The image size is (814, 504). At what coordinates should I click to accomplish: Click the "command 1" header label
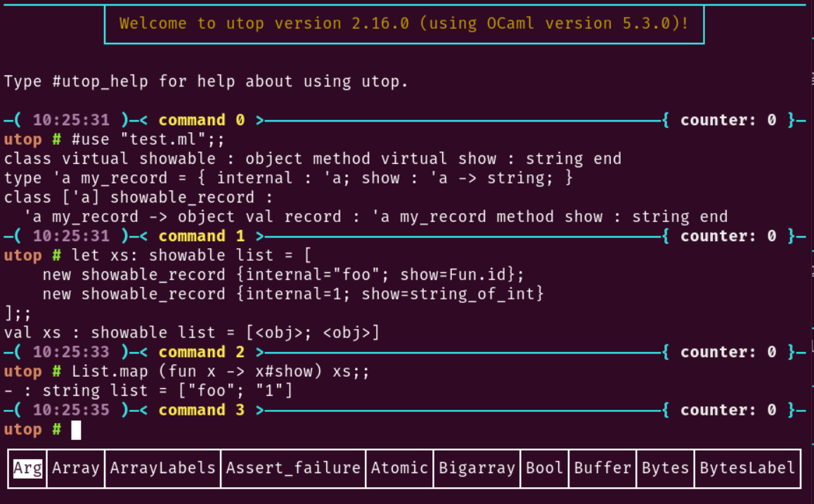(201, 236)
